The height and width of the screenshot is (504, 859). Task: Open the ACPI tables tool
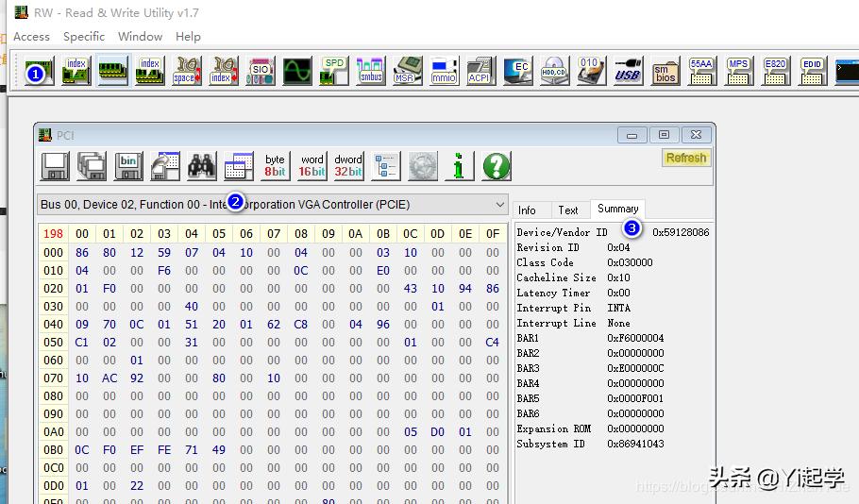[x=480, y=71]
